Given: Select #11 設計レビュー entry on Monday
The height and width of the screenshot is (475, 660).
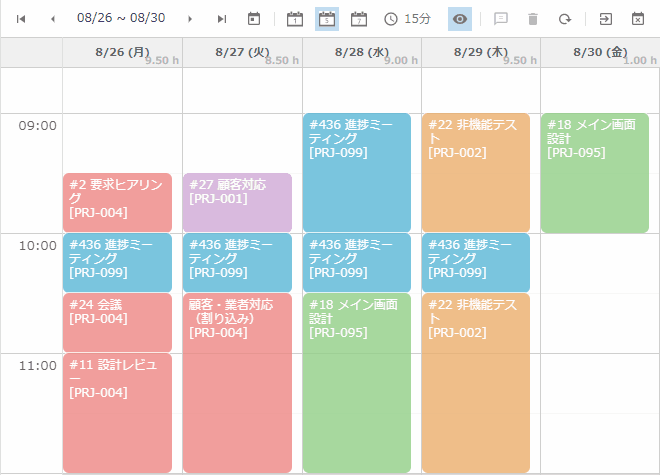Looking at the screenshot, I should (x=117, y=412).
